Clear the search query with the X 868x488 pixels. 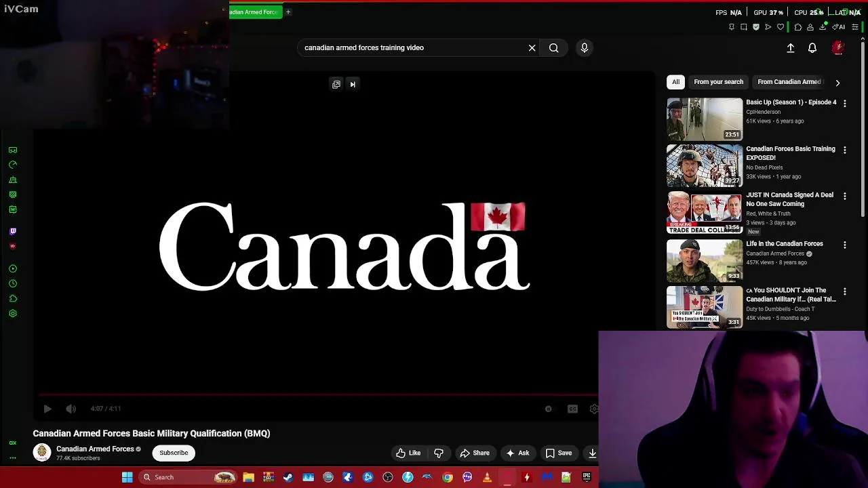click(532, 47)
